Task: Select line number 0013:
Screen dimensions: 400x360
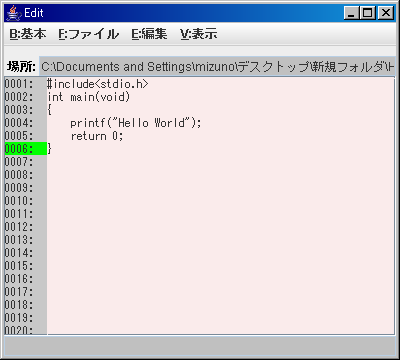Action: pos(19,240)
